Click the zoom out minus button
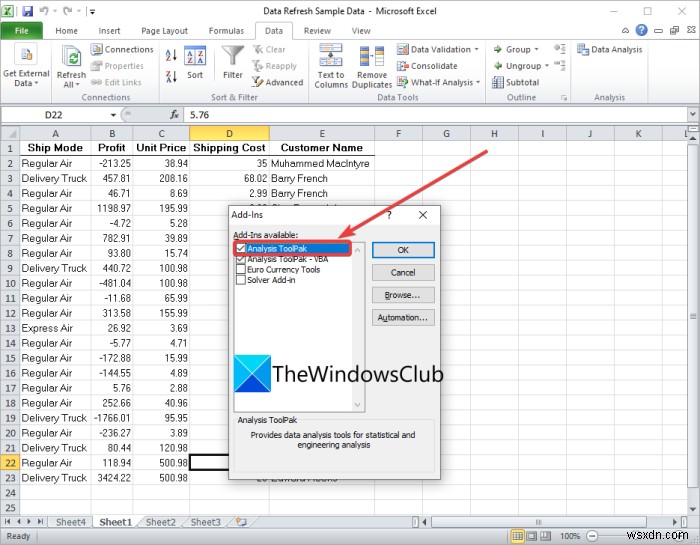Image resolution: width=700 pixels, height=545 pixels. pos(592,536)
